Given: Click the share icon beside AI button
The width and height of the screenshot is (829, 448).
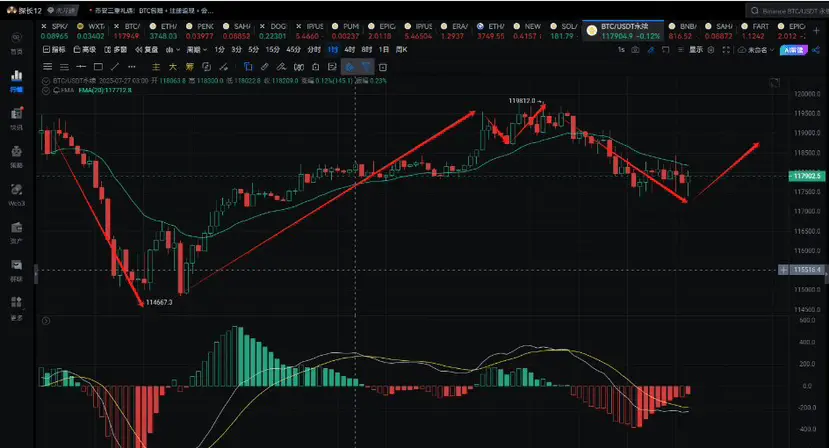Looking at the screenshot, I should [816, 50].
